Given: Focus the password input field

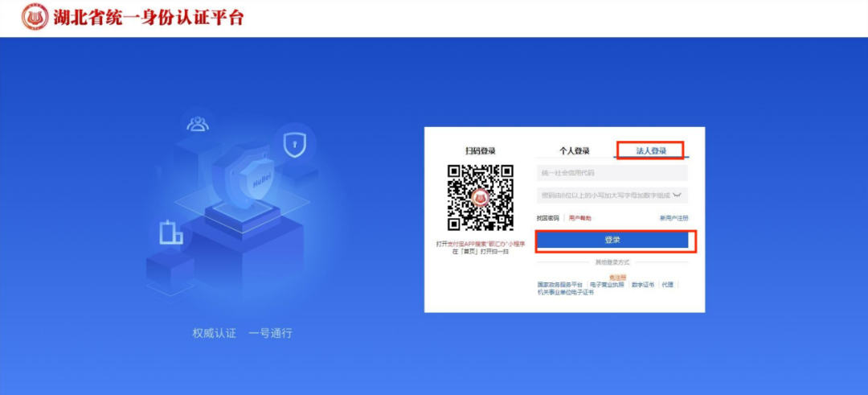Looking at the screenshot, I should [612, 195].
